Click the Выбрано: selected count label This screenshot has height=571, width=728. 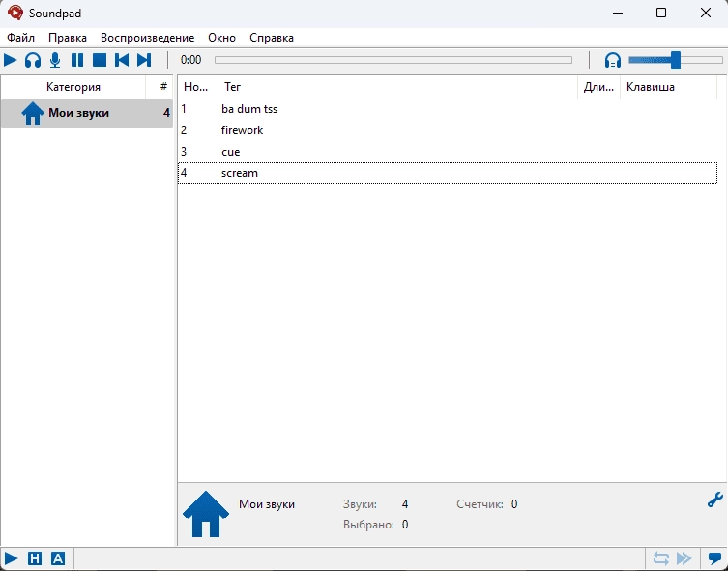pyautogui.click(x=368, y=525)
